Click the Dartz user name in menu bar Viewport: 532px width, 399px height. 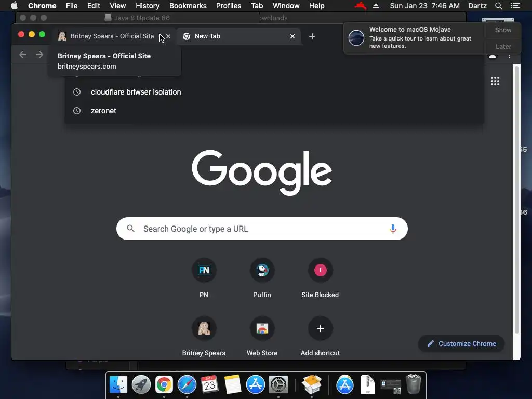(x=477, y=6)
